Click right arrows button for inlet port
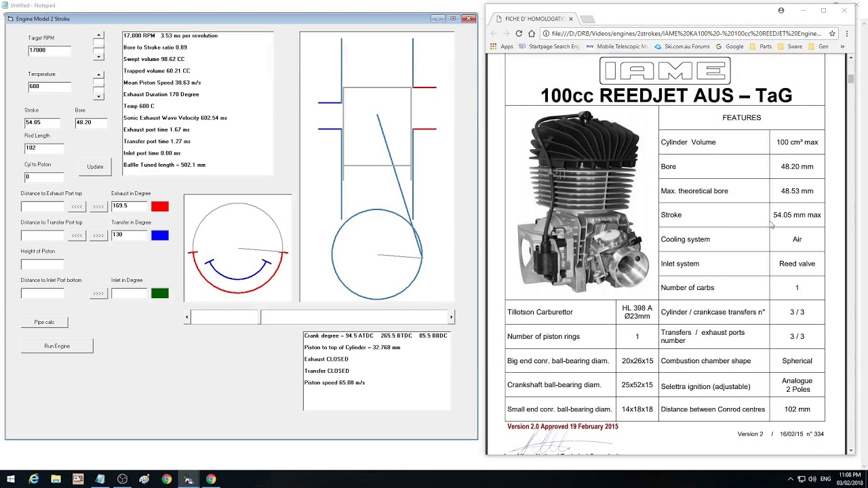Screen dimensions: 868x488 tap(98, 293)
